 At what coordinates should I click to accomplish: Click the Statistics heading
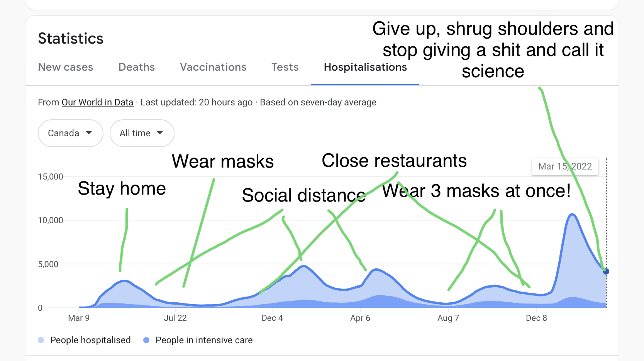(x=71, y=39)
